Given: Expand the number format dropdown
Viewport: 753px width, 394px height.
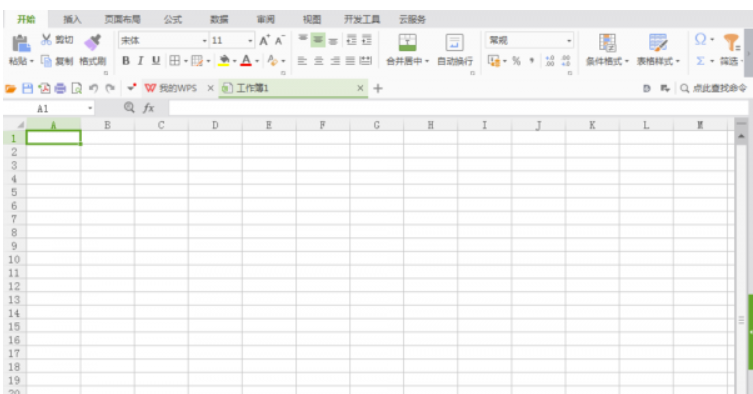Looking at the screenshot, I should pos(569,40).
